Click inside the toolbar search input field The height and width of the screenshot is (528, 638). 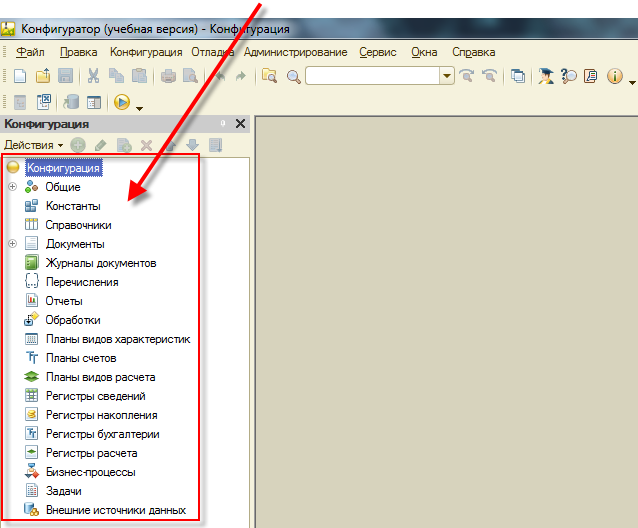coord(372,76)
